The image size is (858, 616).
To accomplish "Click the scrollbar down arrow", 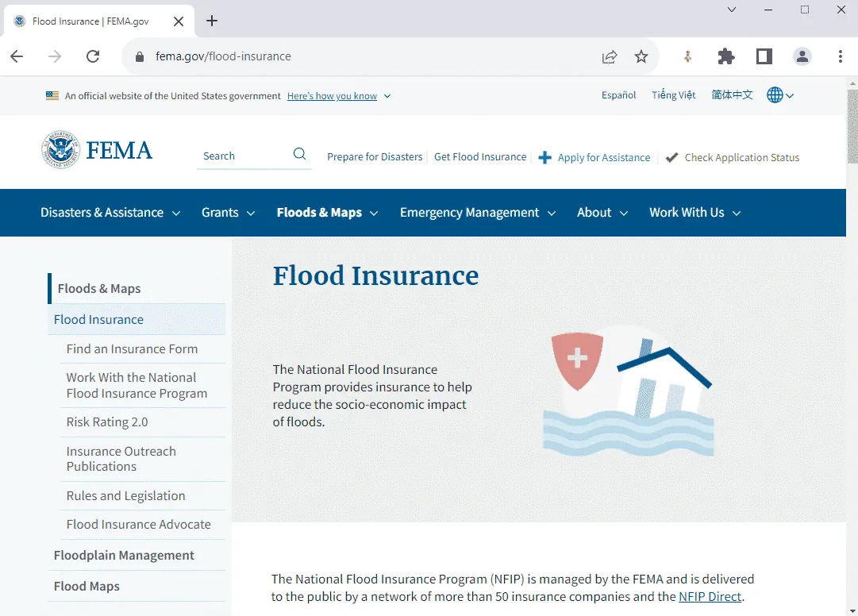I will [x=852, y=610].
